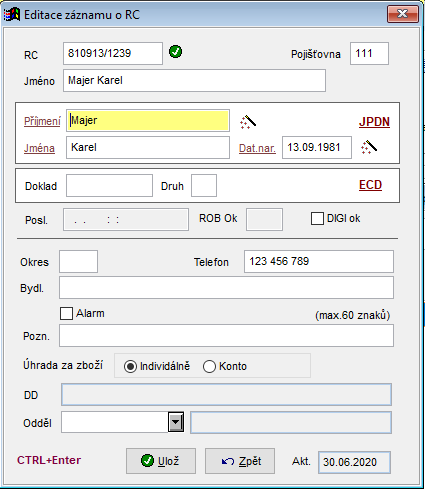The width and height of the screenshot is (425, 489).
Task: Go back using the Zpět button
Action: (x=240, y=461)
